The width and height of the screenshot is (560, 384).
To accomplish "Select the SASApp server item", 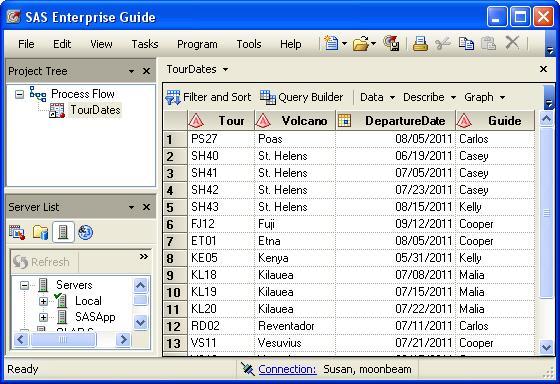I will (95, 317).
